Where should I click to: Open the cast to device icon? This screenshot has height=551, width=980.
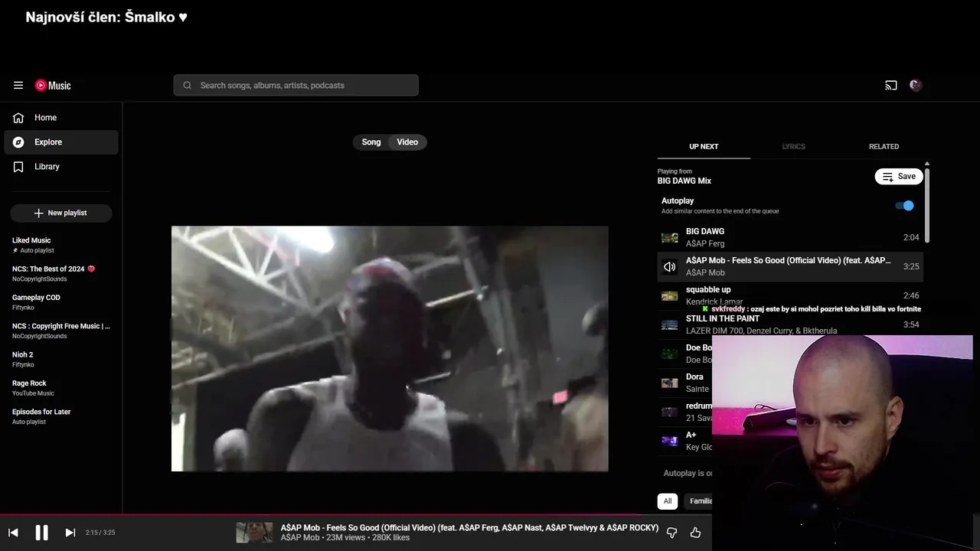coord(890,86)
